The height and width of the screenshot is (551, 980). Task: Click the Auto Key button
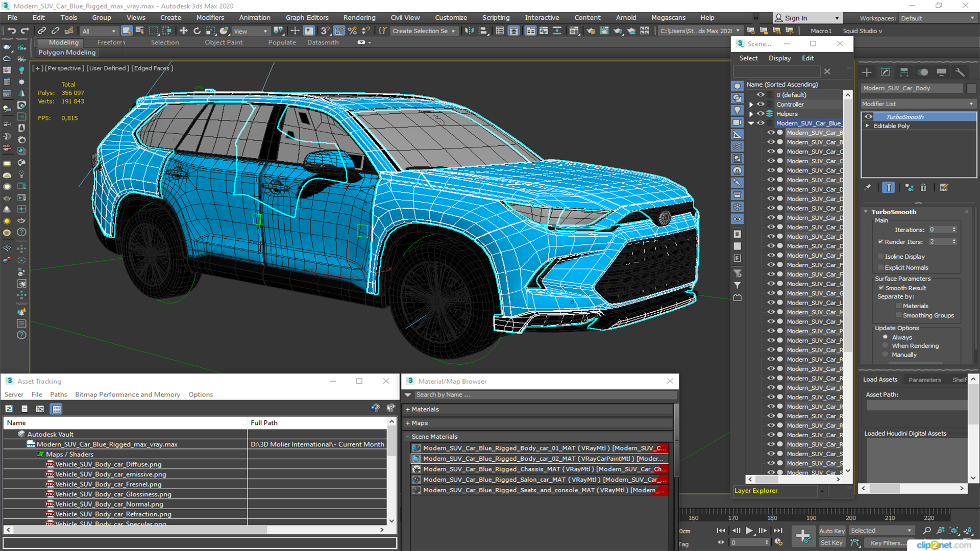click(832, 531)
